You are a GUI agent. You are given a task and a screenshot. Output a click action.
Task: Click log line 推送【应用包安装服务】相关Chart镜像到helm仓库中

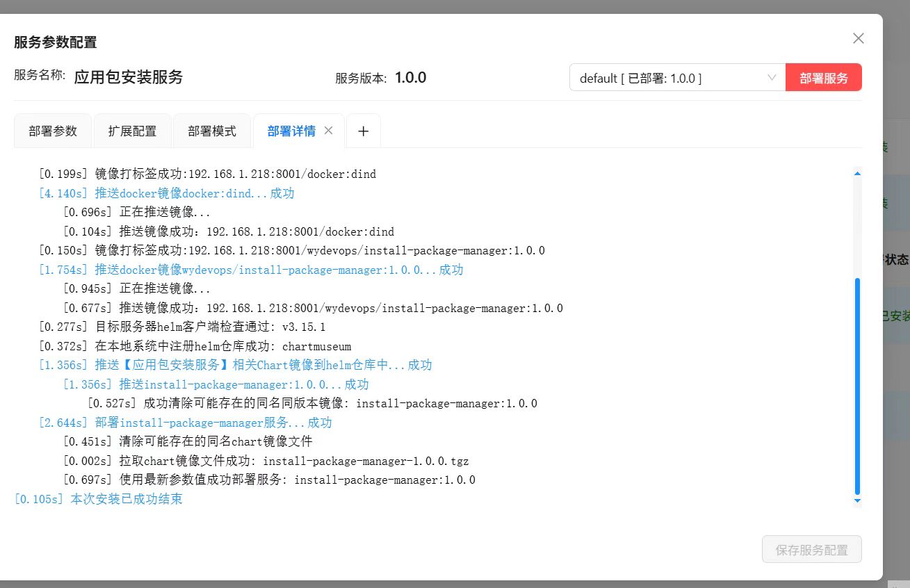(x=235, y=365)
